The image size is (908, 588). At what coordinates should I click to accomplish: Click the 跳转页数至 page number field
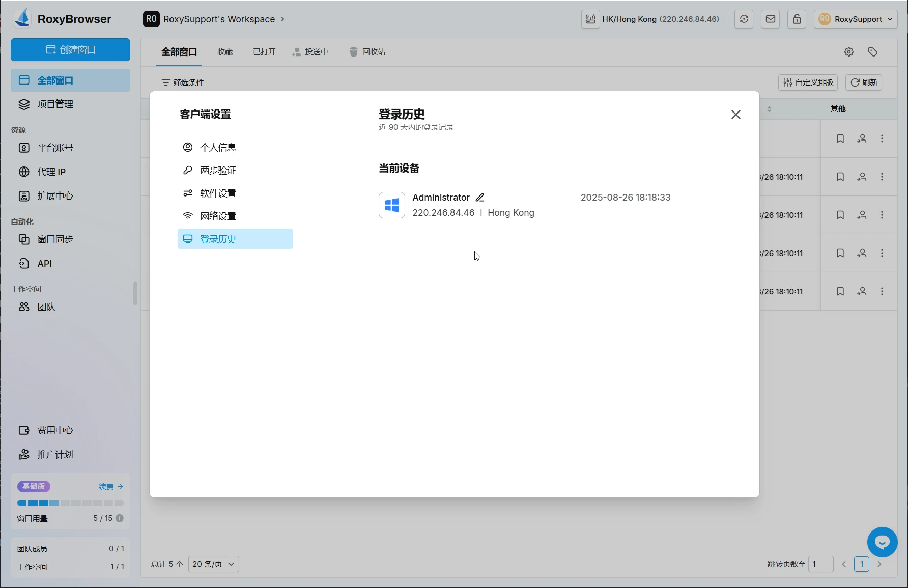820,564
